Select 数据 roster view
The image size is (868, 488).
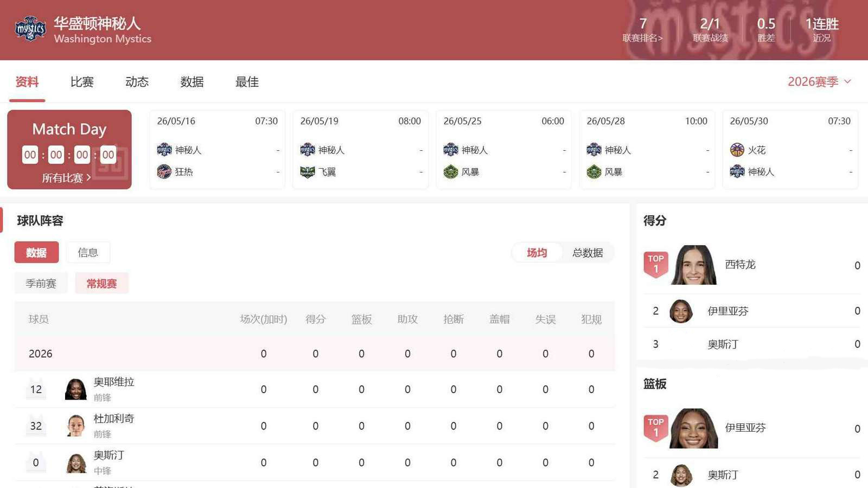36,253
